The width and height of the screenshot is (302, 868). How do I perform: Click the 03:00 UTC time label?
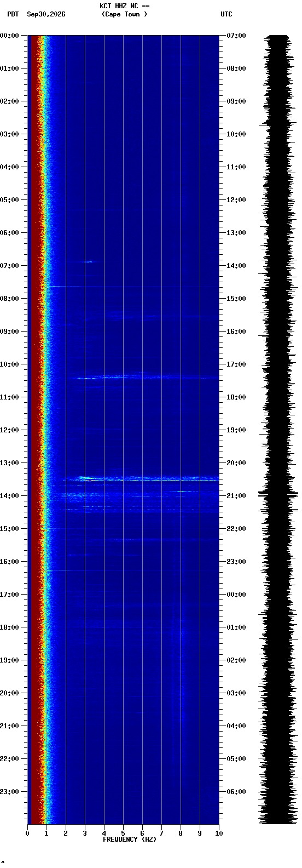click(236, 693)
